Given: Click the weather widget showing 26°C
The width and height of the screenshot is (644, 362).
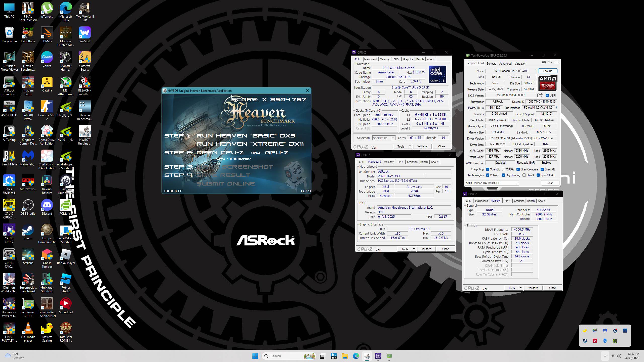Looking at the screenshot, I should 15,356.
